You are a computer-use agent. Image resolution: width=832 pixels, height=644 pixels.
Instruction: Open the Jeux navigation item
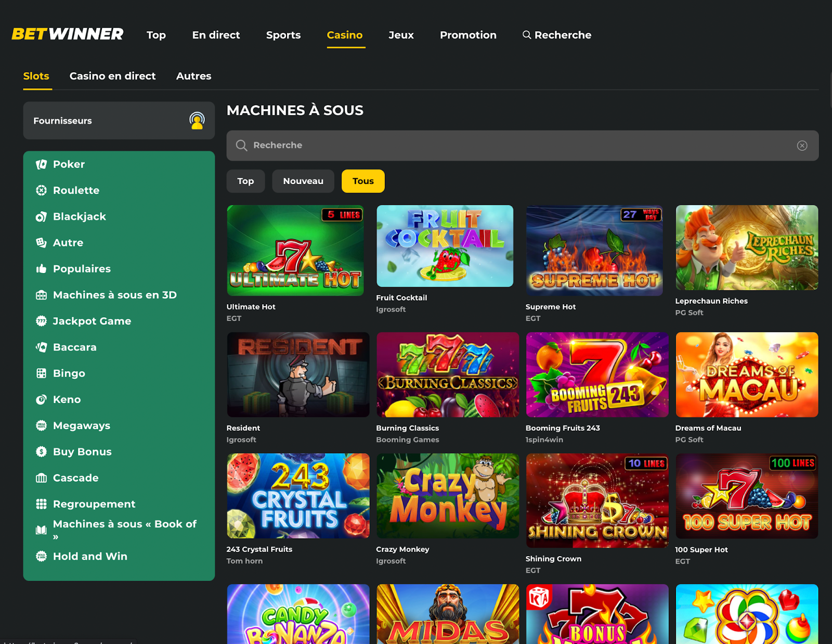click(401, 35)
